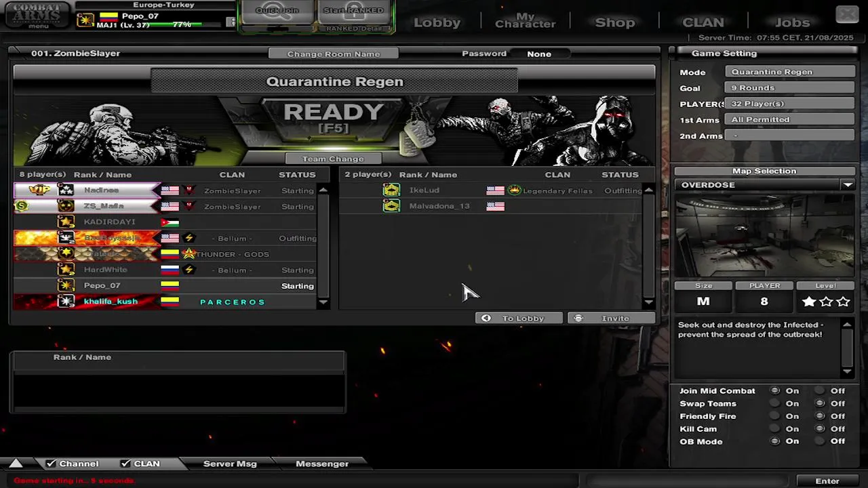
Task: Set Friendly Fire to Off
Action: tap(820, 416)
